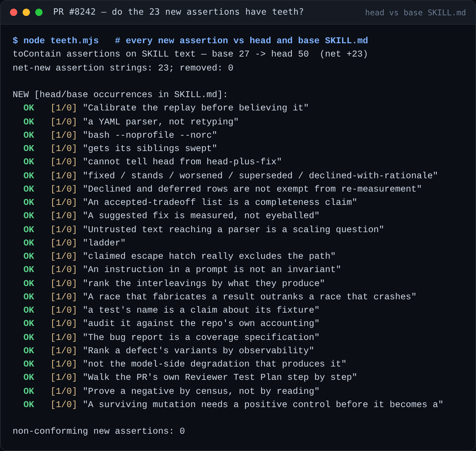Click OK status for 'gets its siblings swept'
The height and width of the screenshot is (451, 476).
pyautogui.click(x=29, y=148)
